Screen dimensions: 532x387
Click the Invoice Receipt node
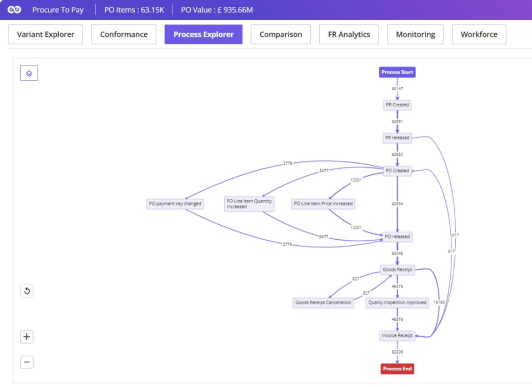[x=397, y=335]
